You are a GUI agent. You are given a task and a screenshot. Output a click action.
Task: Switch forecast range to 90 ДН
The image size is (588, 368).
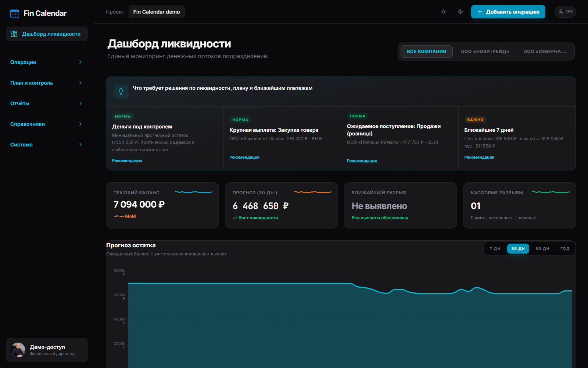[x=542, y=249]
